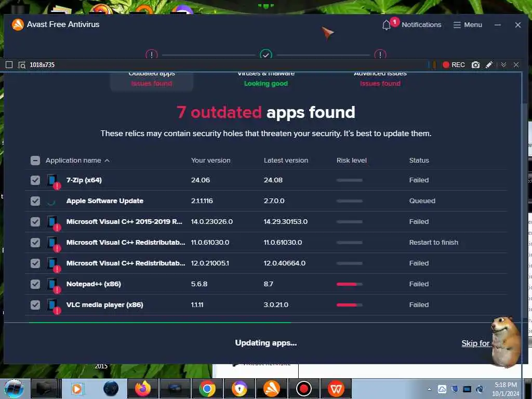The height and width of the screenshot is (399, 532).
Task: Select the Viruses & malware checkmark step
Action: (266, 54)
